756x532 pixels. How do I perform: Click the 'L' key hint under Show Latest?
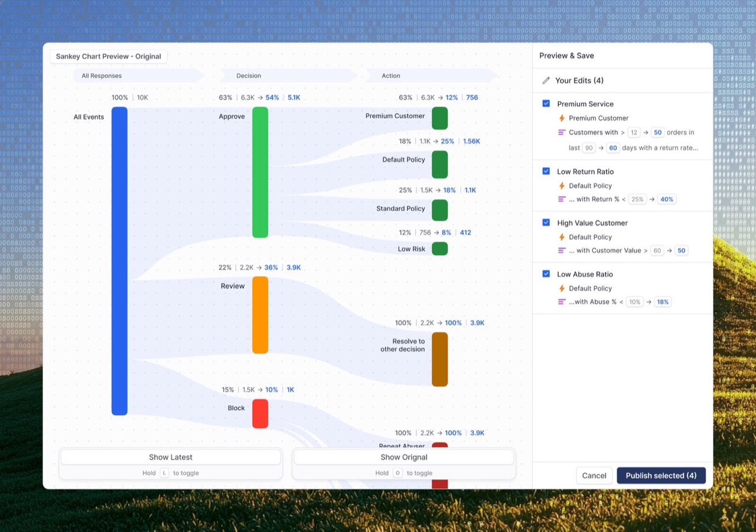[x=165, y=473]
